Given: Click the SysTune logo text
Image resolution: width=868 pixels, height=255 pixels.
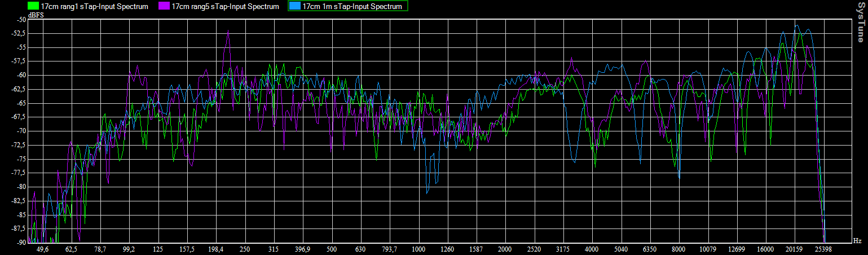Looking at the screenshot, I should click(860, 21).
